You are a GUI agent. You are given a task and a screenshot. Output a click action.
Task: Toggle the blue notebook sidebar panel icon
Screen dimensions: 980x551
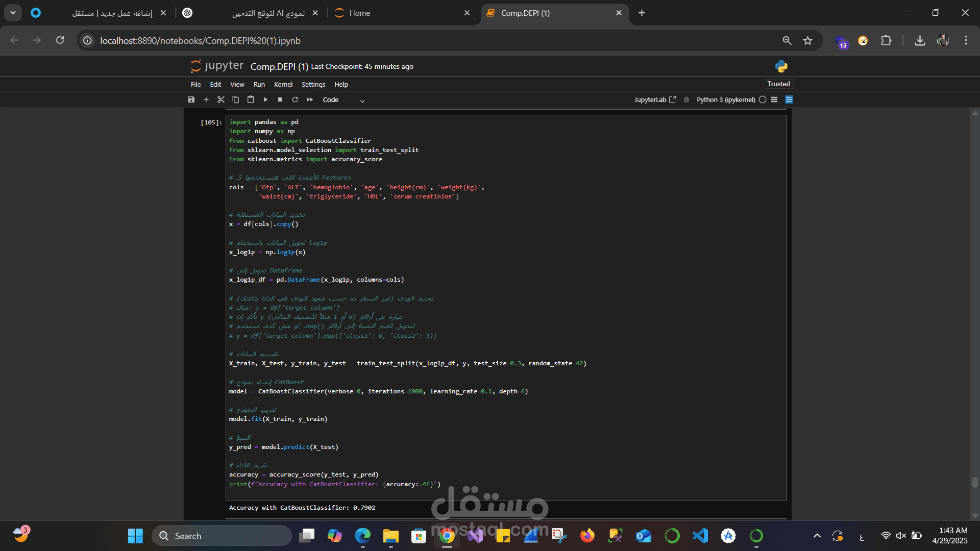click(789, 99)
